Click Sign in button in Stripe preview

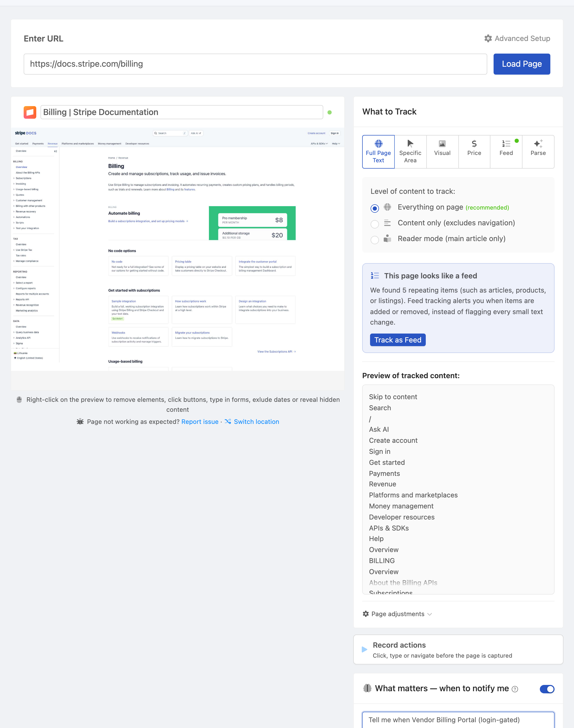(x=334, y=133)
